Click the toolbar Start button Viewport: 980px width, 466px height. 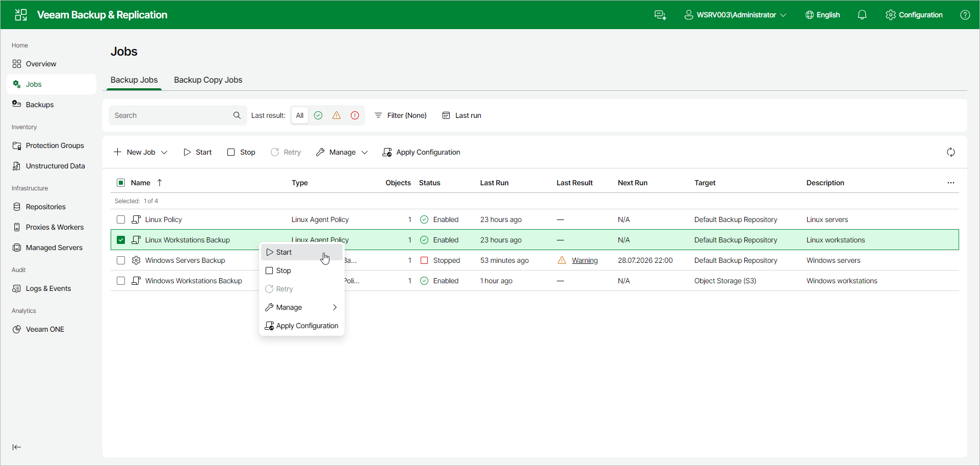point(197,152)
